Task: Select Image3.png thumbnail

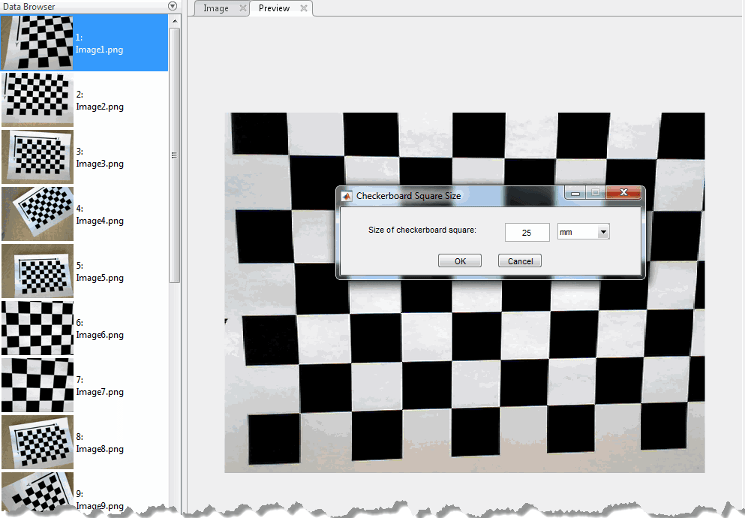Action: [x=37, y=157]
